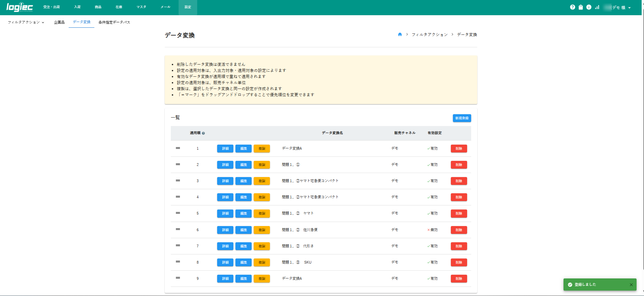Viewport: 644px width, 296px height.
Task: Click 編集 for 問題1.② 佐川急便 row
Action: coord(244,230)
